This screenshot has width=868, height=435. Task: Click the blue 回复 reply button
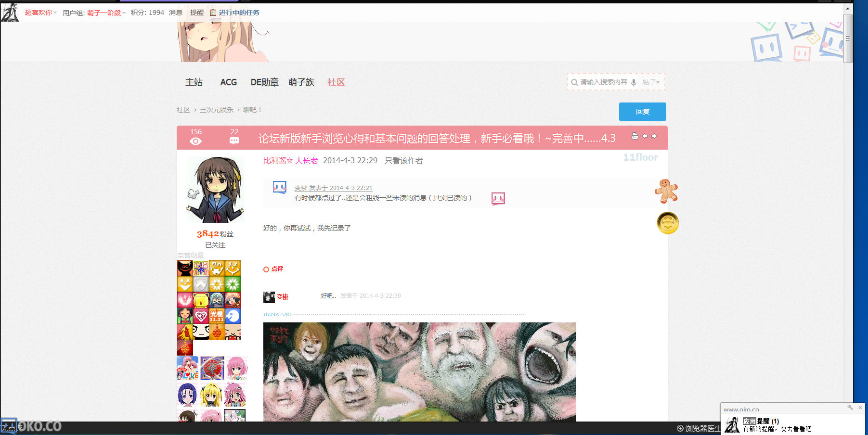[x=643, y=112]
